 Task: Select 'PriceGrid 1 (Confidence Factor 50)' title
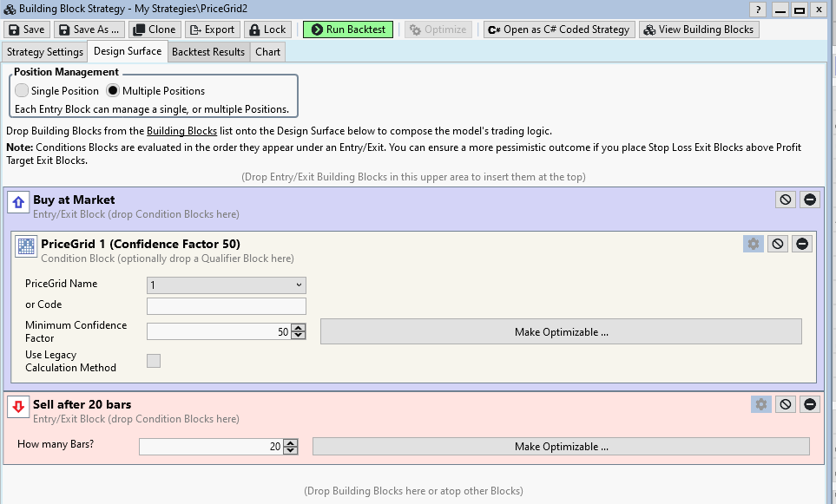pos(141,244)
